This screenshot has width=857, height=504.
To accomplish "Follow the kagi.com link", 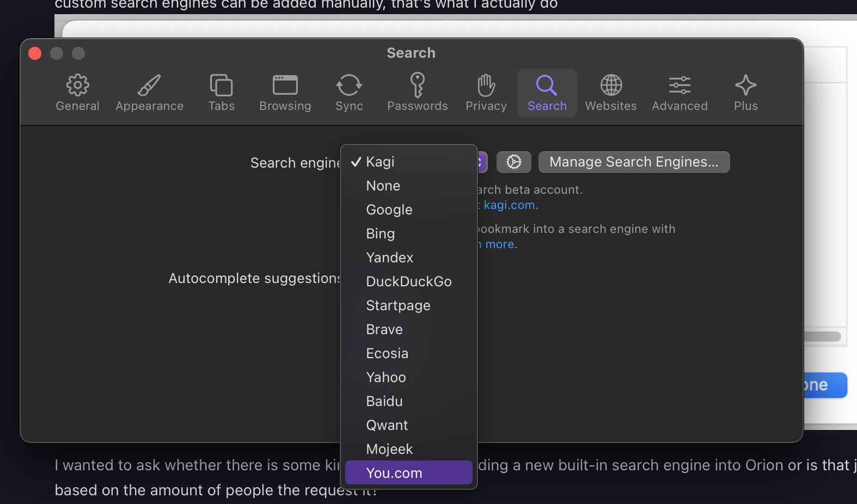I will 509,205.
